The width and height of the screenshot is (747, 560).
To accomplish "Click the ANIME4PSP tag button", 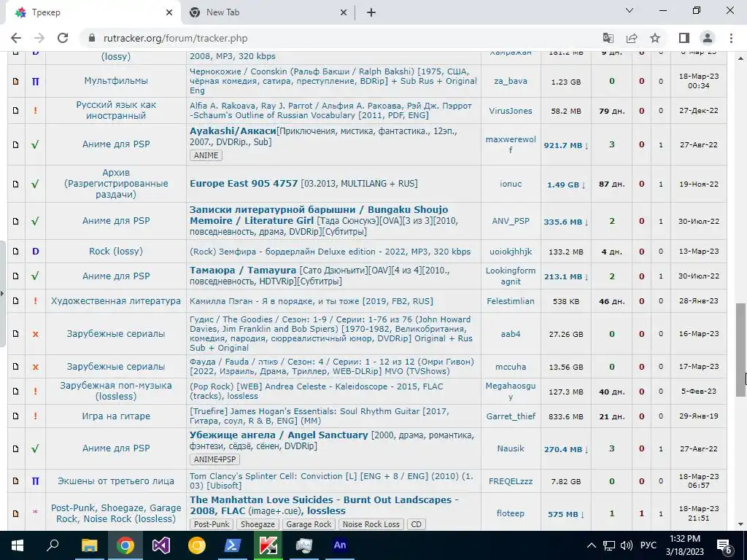I will coord(214,459).
